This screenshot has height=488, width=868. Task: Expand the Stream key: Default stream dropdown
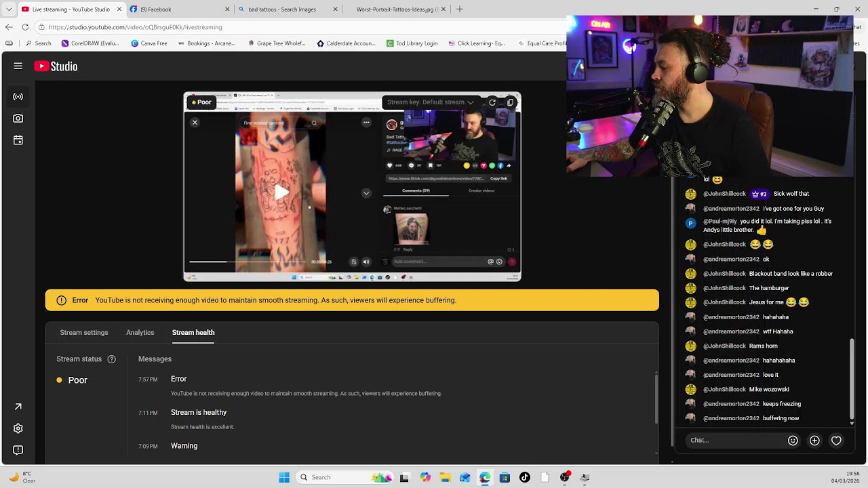(x=431, y=102)
